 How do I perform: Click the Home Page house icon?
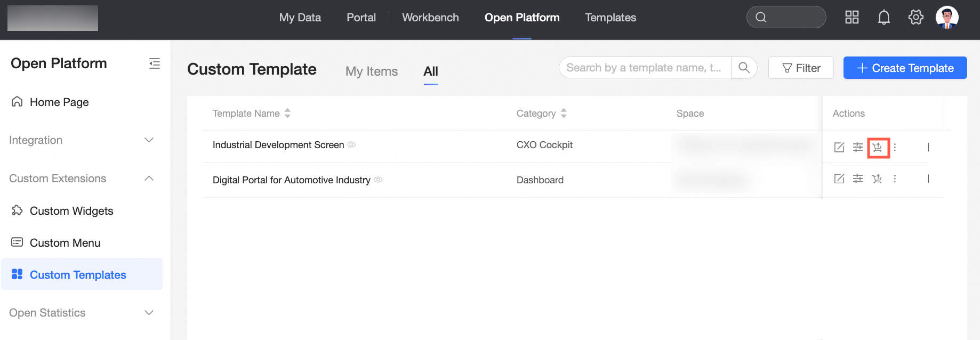[17, 101]
